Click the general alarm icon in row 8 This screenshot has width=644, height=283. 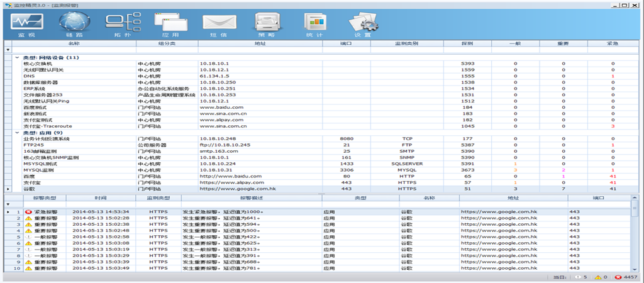[28, 255]
